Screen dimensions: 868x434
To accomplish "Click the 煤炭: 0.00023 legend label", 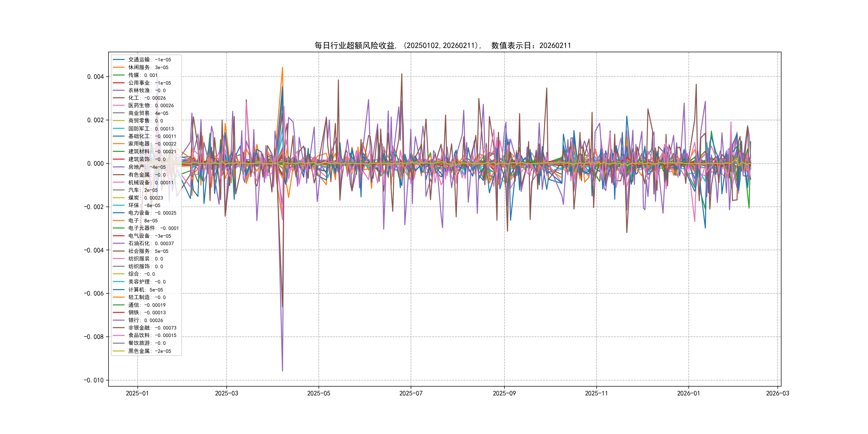I will pos(145,198).
